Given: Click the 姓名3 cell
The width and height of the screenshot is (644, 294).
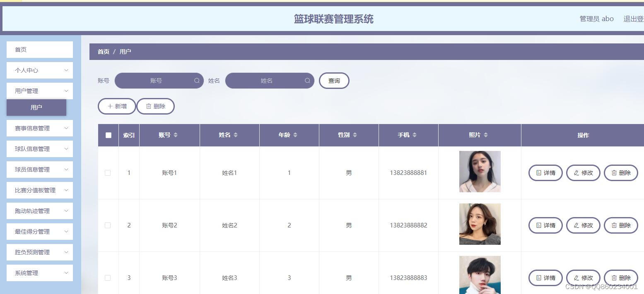Looking at the screenshot, I should click(x=229, y=278).
